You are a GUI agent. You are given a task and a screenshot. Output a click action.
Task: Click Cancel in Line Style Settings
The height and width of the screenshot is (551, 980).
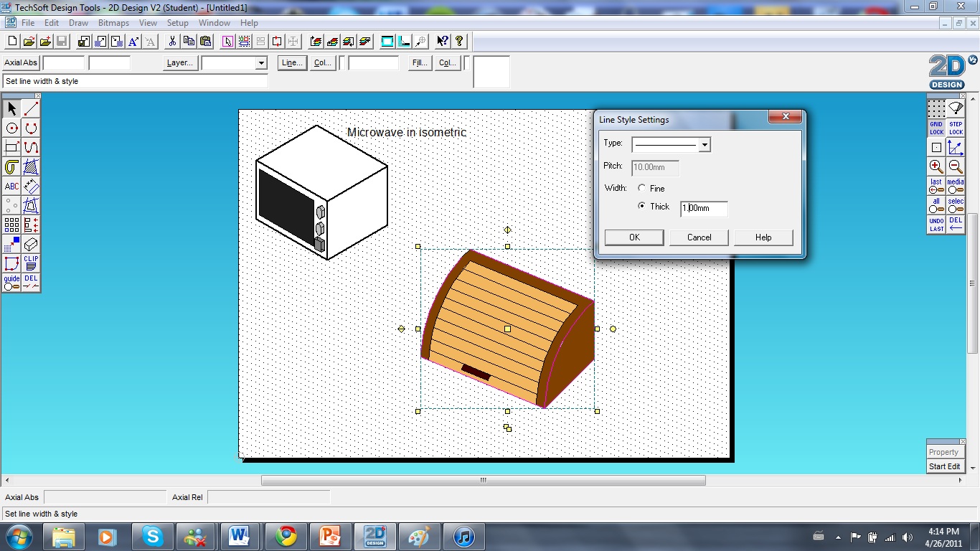coord(698,237)
